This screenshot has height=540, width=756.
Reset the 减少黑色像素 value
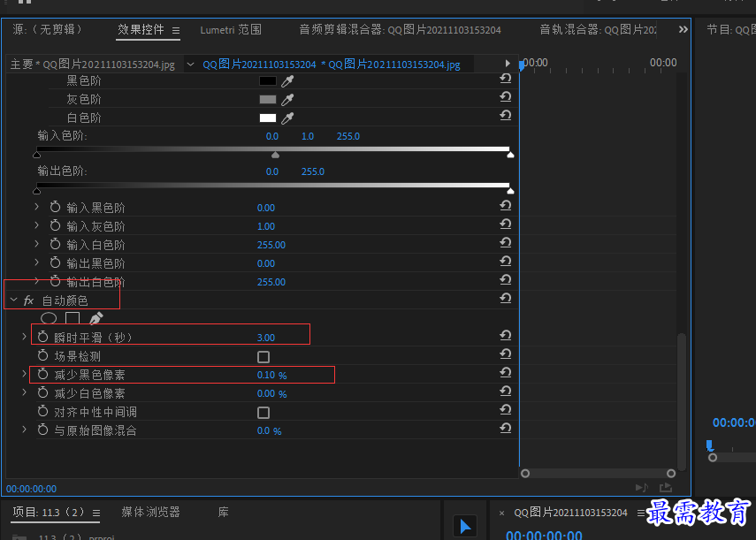point(505,373)
